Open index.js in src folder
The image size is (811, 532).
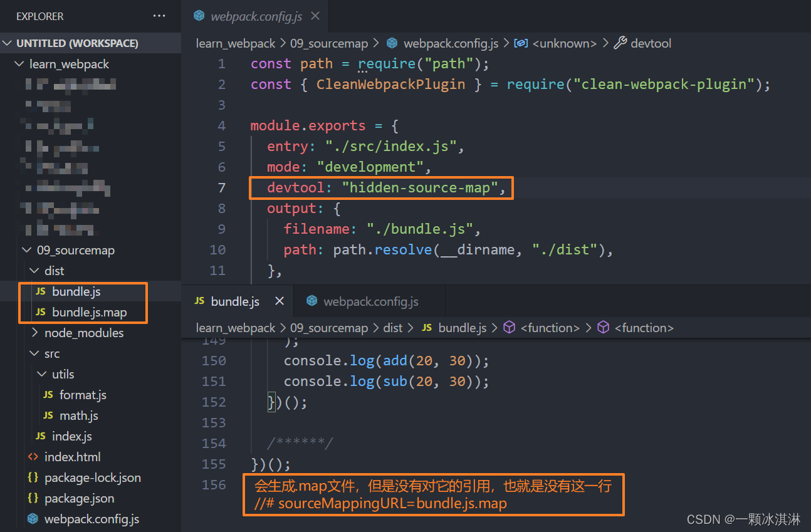point(72,436)
